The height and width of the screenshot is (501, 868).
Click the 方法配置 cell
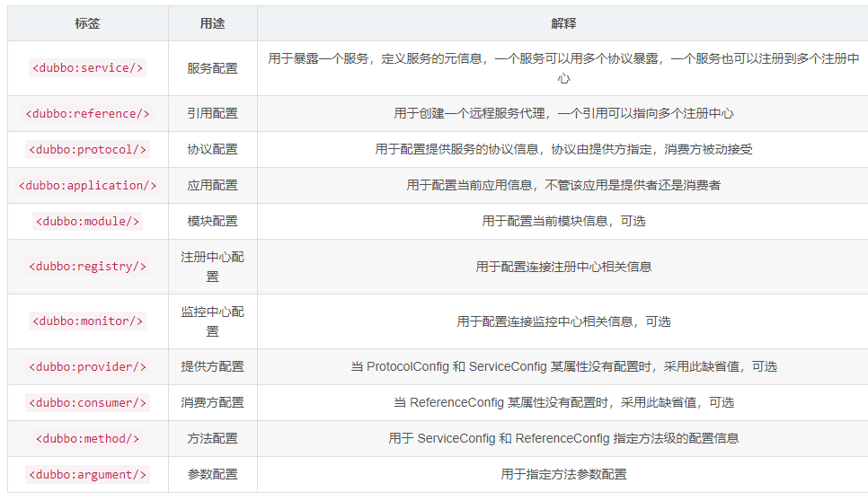pyautogui.click(x=213, y=438)
